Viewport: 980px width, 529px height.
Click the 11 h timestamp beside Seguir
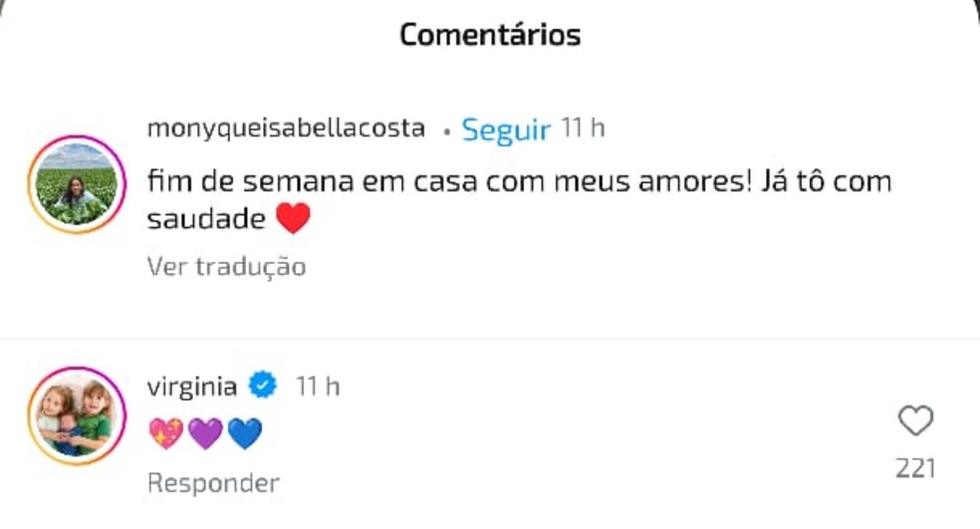click(x=583, y=129)
